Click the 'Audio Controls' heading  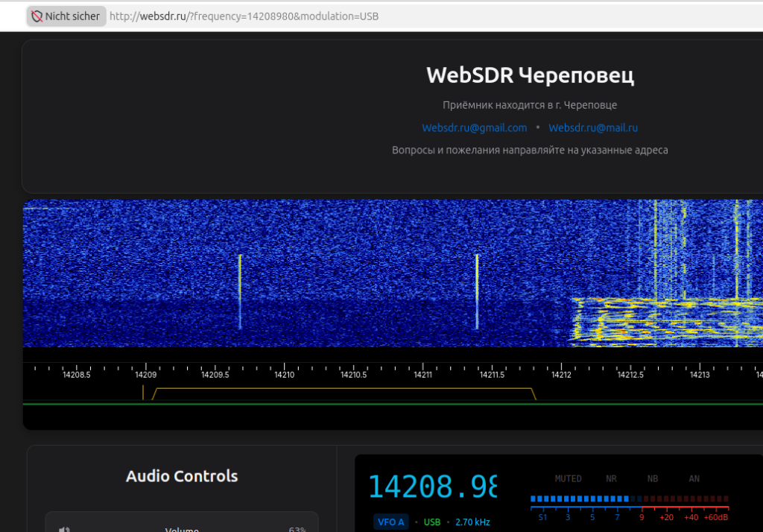tap(182, 475)
